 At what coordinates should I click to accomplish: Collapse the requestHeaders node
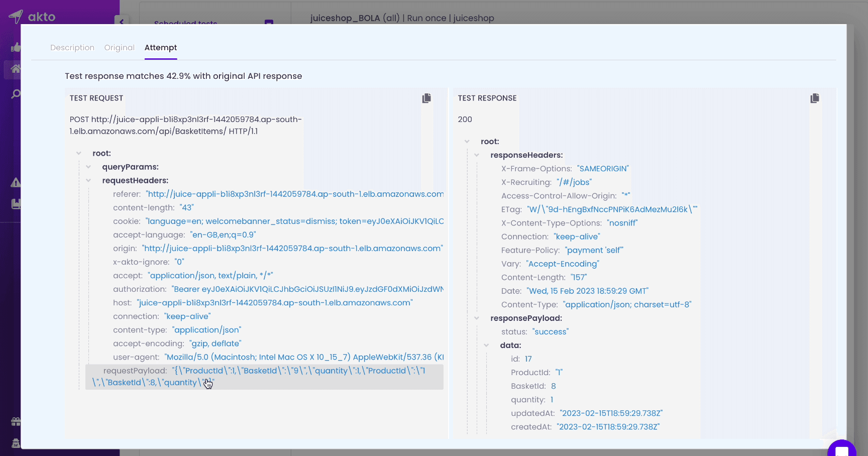(x=88, y=180)
